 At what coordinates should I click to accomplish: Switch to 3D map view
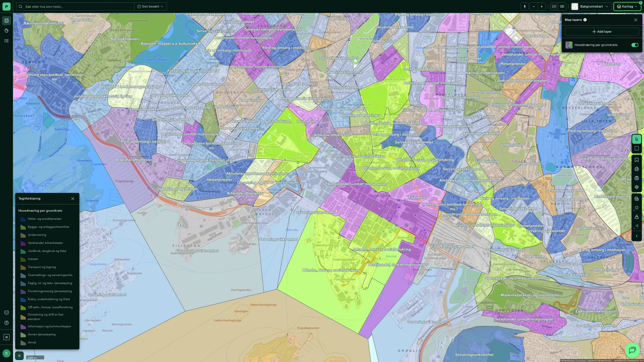562,7
